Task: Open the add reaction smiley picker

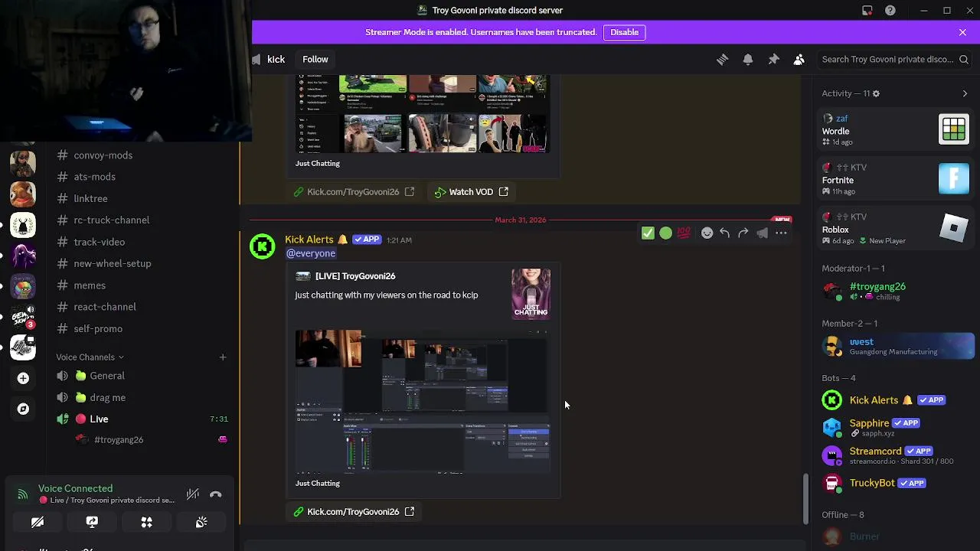Action: pos(707,233)
